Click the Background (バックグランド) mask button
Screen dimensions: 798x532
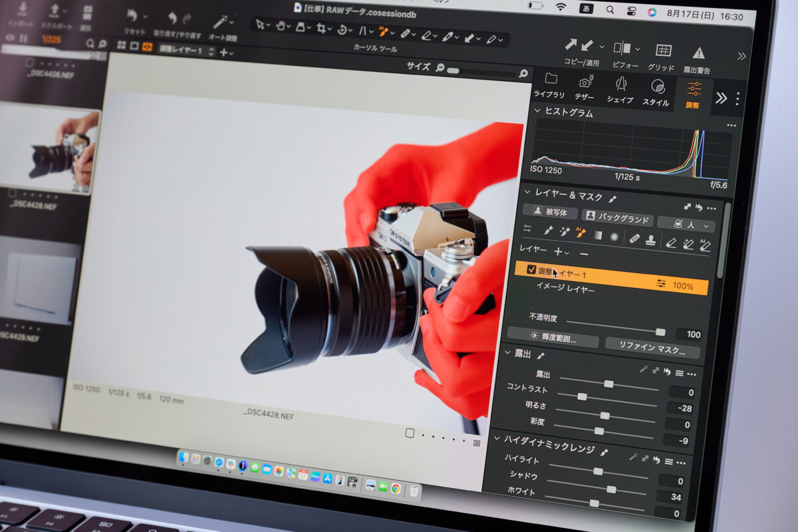(x=617, y=217)
